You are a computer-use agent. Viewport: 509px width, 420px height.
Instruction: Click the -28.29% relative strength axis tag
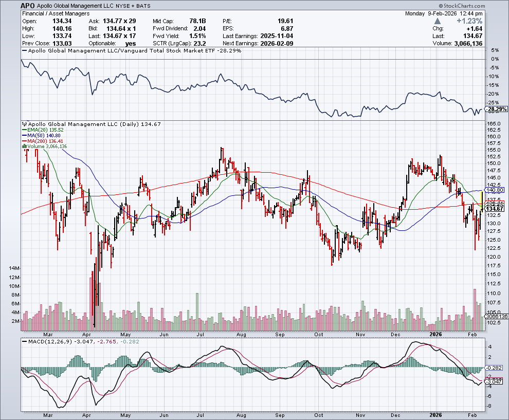[496, 109]
